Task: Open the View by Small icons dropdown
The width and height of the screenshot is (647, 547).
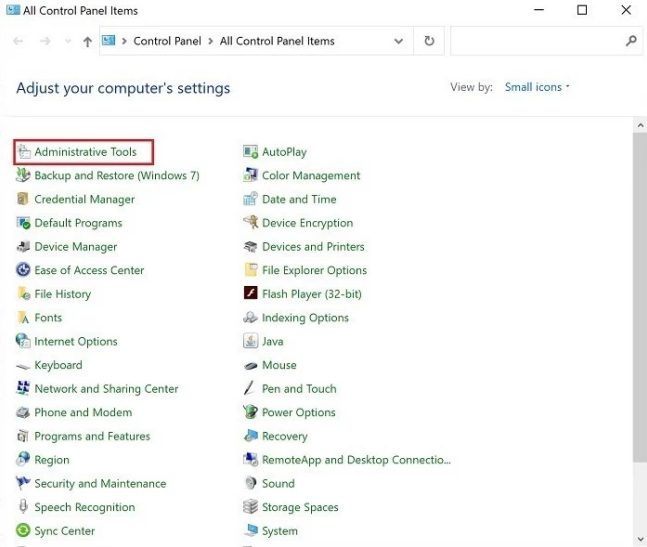Action: coord(537,87)
